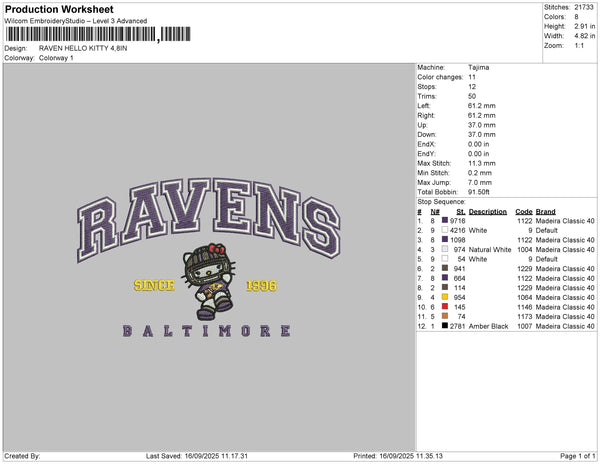Click the Wilcom EmbroideryStudio subtitle text

click(x=76, y=21)
